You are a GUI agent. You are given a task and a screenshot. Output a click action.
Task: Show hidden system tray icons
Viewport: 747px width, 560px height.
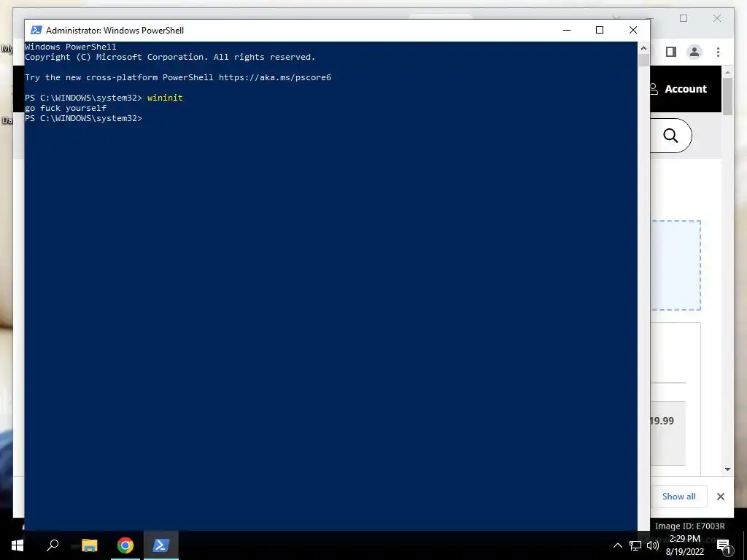point(617,545)
